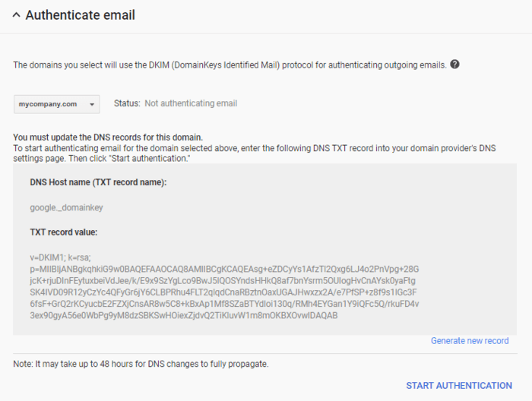
Task: Collapse the Authenticate email section chevron
Action: pyautogui.click(x=17, y=15)
